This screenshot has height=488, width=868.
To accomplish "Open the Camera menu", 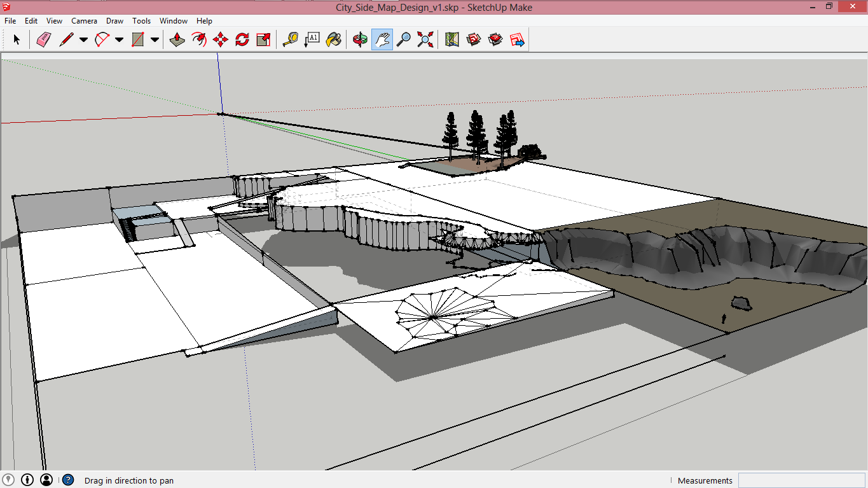I will pyautogui.click(x=84, y=21).
